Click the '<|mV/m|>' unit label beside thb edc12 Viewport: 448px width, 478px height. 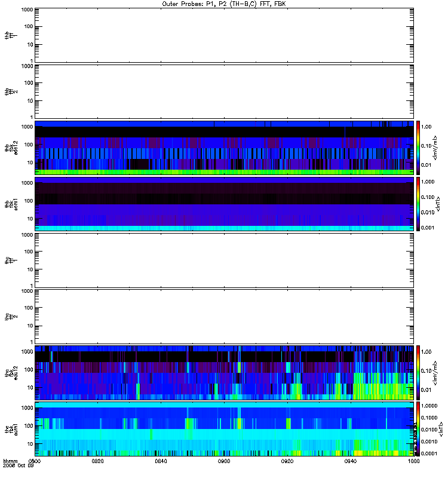tap(435, 148)
